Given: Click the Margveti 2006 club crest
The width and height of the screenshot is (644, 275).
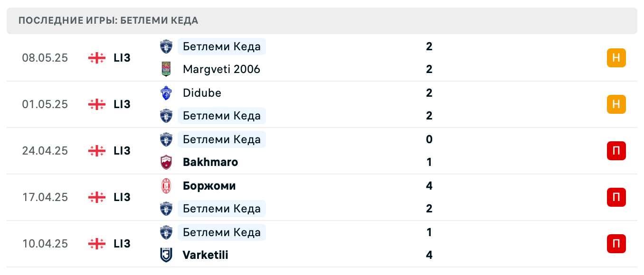Looking at the screenshot, I should [x=166, y=69].
